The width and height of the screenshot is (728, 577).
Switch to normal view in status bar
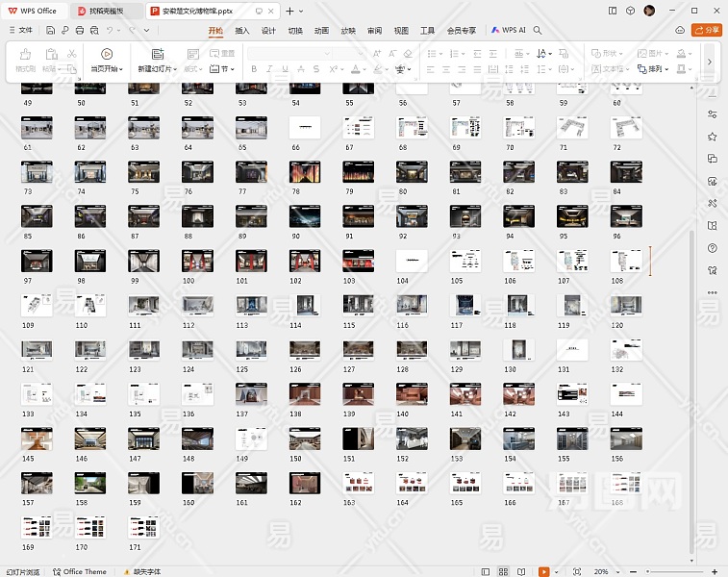(486, 571)
